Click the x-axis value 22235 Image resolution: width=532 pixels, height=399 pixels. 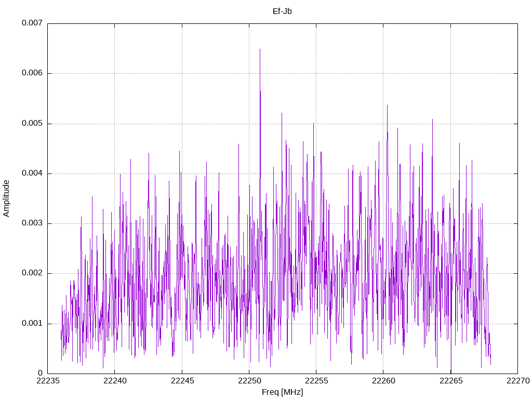pos(47,381)
